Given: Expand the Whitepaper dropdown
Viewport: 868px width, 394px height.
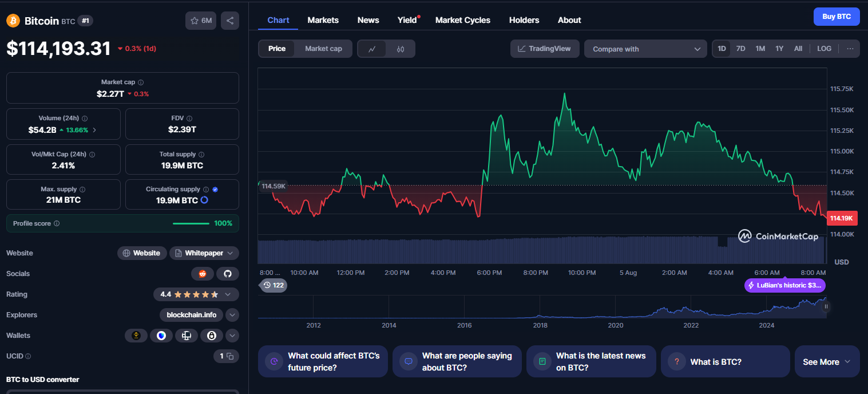Looking at the screenshot, I should [204, 253].
